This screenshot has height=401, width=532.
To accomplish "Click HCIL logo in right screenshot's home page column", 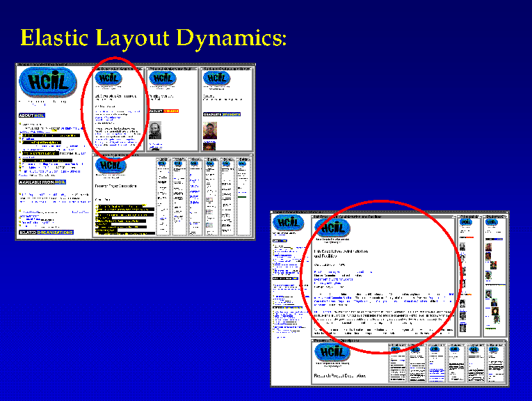I will pyautogui.click(x=288, y=223).
